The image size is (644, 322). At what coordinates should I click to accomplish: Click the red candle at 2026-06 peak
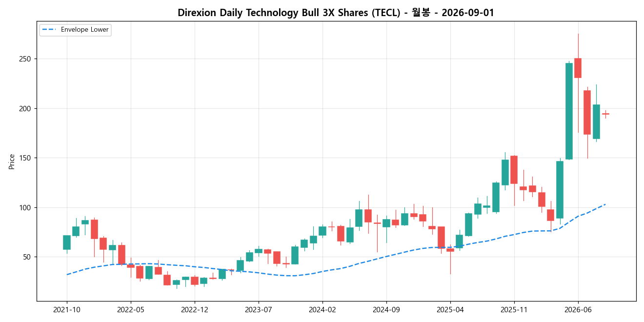click(578, 68)
